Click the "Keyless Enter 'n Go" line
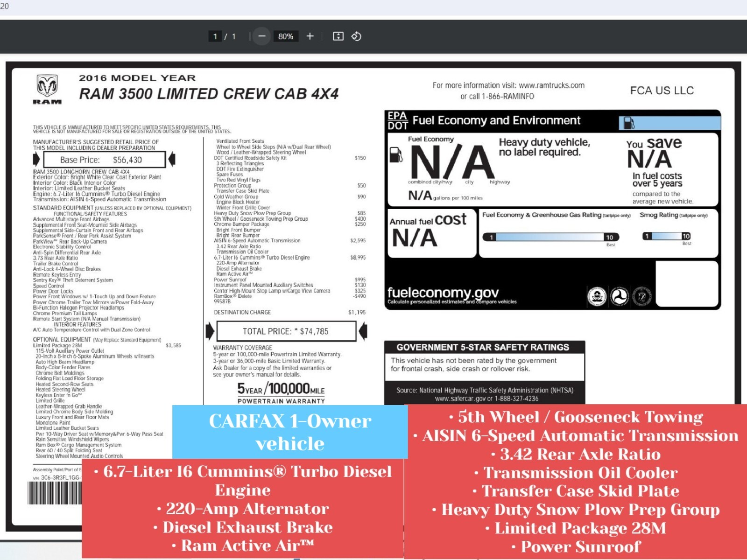Viewport: 747px width, 560px height. coord(59,395)
